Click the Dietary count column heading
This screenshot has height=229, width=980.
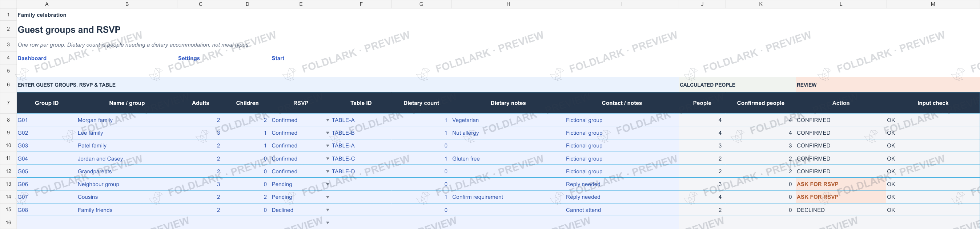pyautogui.click(x=421, y=103)
